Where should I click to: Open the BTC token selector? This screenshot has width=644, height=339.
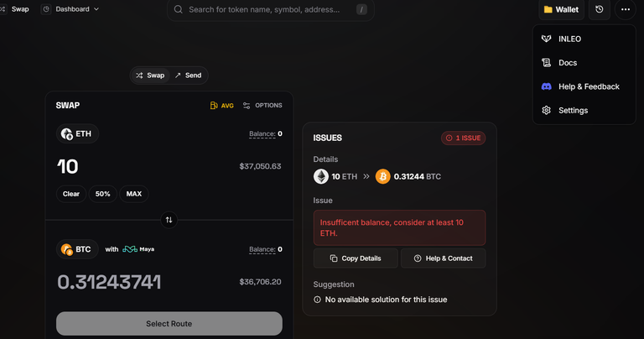pos(77,249)
